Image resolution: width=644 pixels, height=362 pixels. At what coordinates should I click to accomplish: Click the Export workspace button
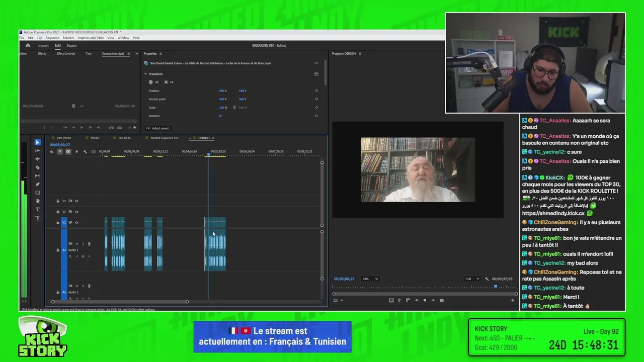[72, 45]
